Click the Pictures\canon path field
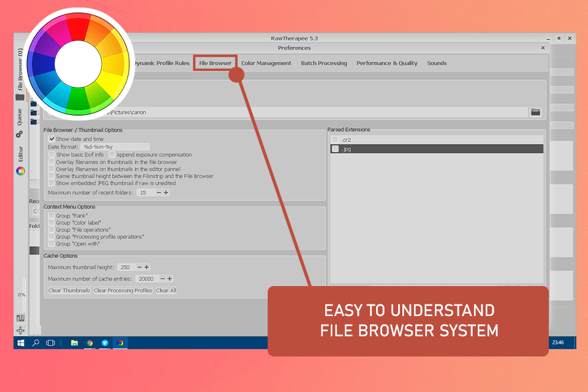Screen dimensions: 588x392 [x=287, y=112]
